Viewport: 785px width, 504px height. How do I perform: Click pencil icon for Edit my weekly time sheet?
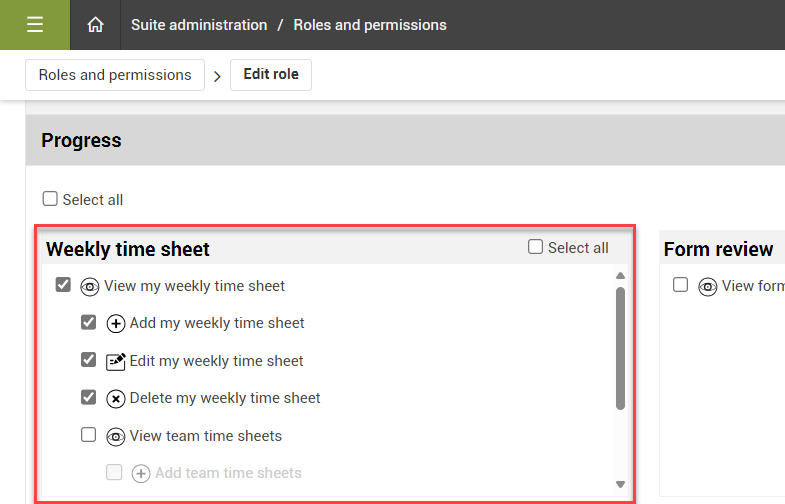(x=116, y=361)
